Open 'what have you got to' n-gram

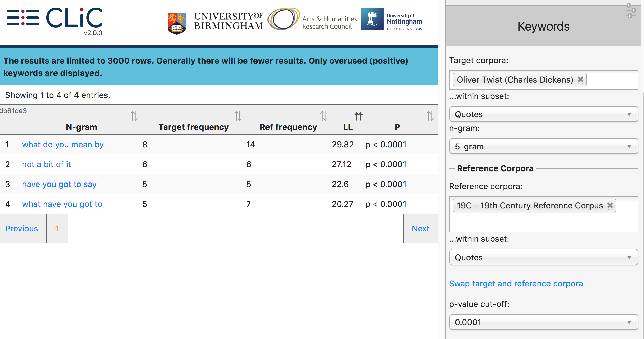click(x=62, y=204)
